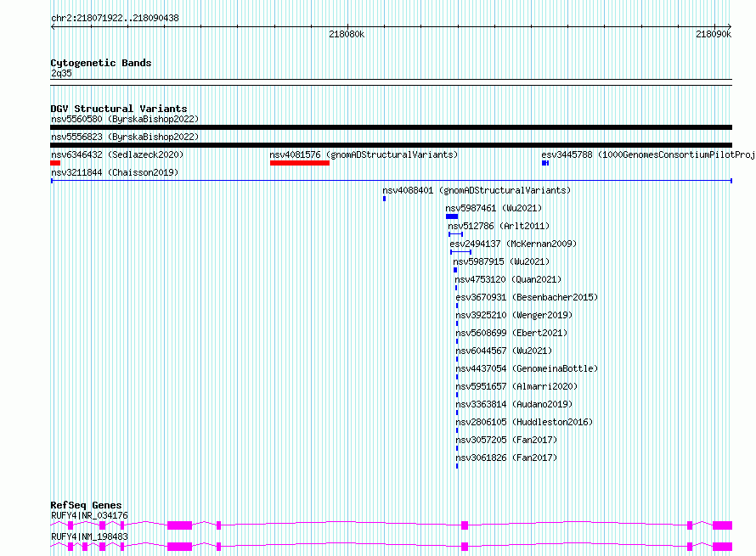
Task: Open nsv5951657 (Almarri2020) variant label
Action: (516, 386)
